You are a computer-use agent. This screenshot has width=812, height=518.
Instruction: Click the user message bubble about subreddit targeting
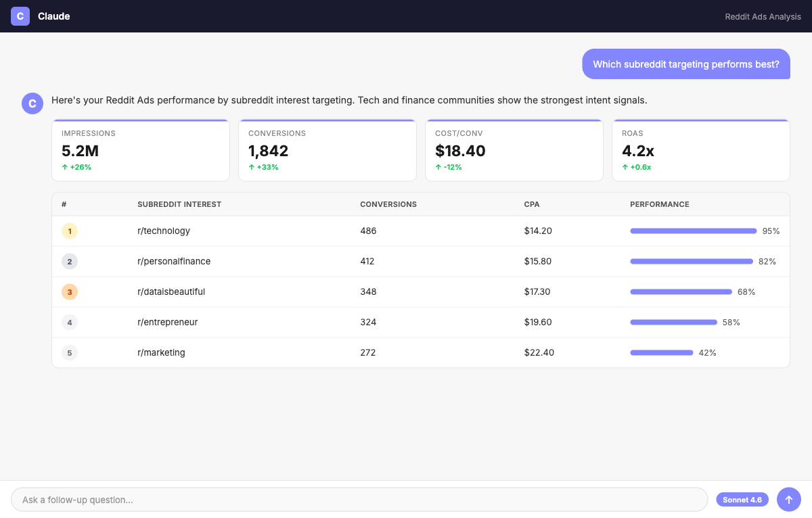686,64
